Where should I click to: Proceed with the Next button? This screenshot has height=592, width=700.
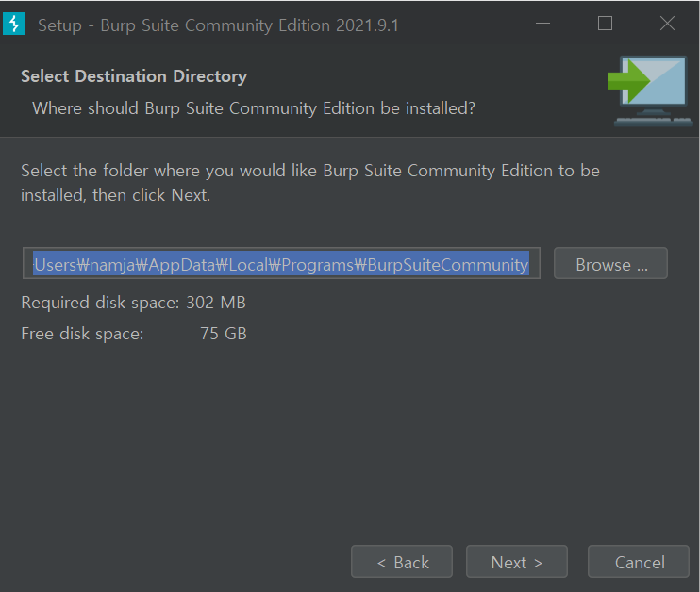coord(517,561)
